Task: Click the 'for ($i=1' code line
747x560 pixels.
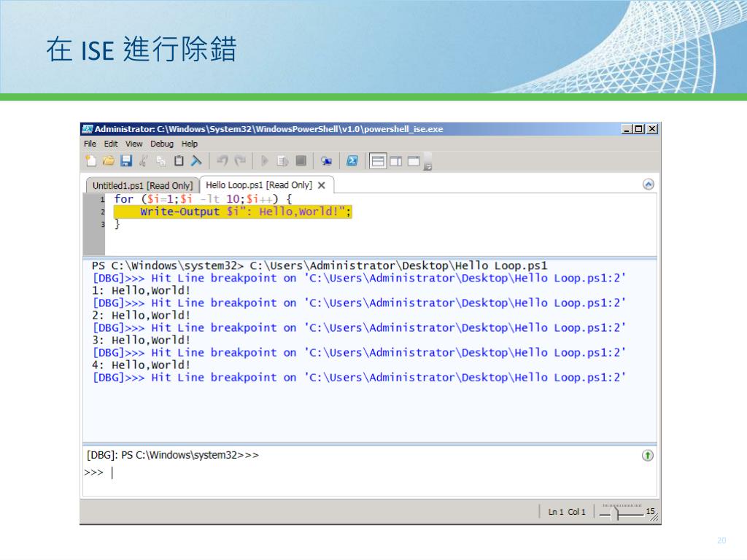Action: [x=203, y=198]
